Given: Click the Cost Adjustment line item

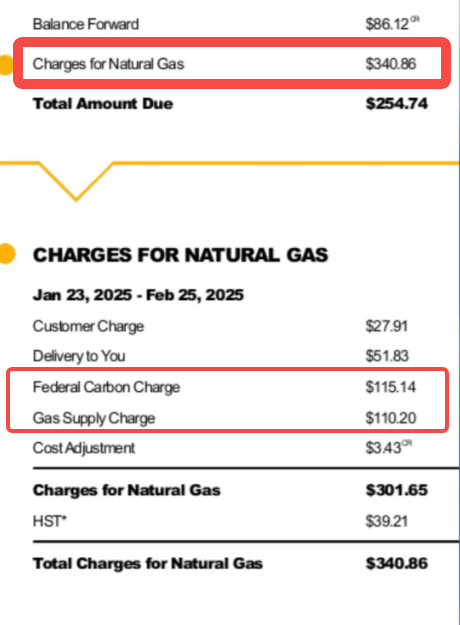Looking at the screenshot, I should click(x=84, y=448).
